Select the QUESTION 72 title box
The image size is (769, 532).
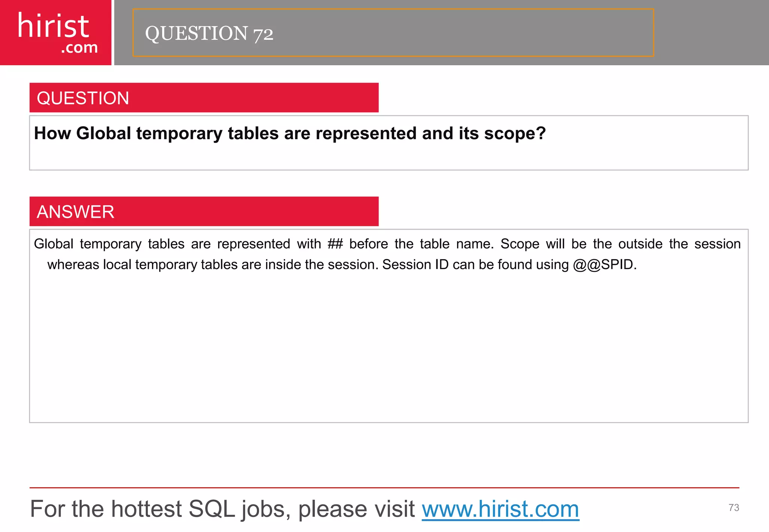pyautogui.click(x=393, y=33)
